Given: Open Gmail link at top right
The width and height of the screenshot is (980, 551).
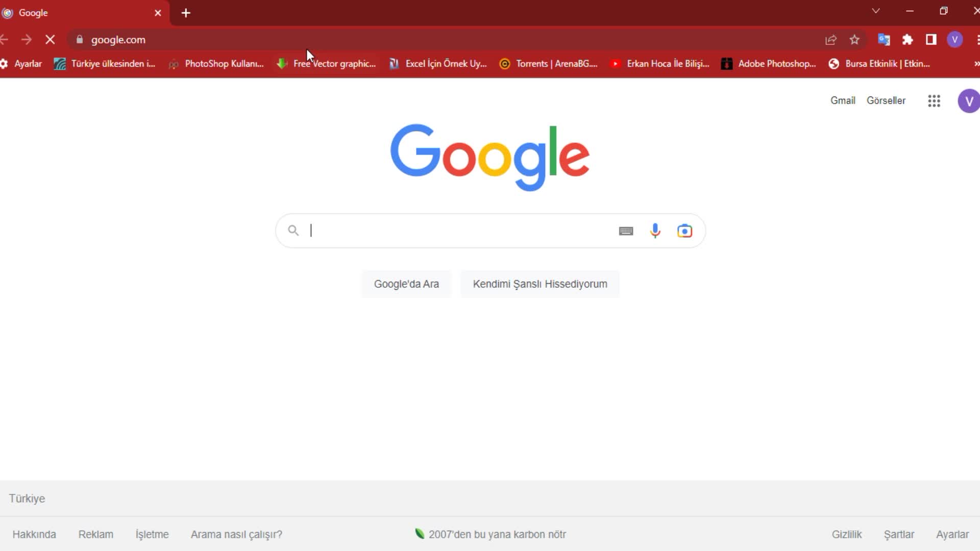Looking at the screenshot, I should (842, 100).
